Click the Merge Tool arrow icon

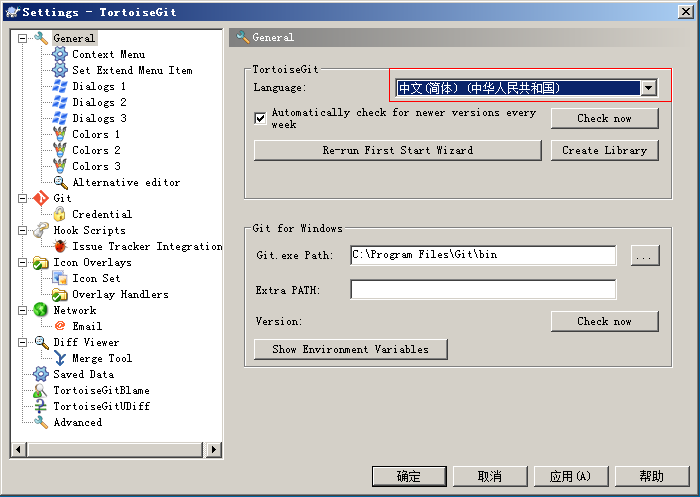pos(60,358)
